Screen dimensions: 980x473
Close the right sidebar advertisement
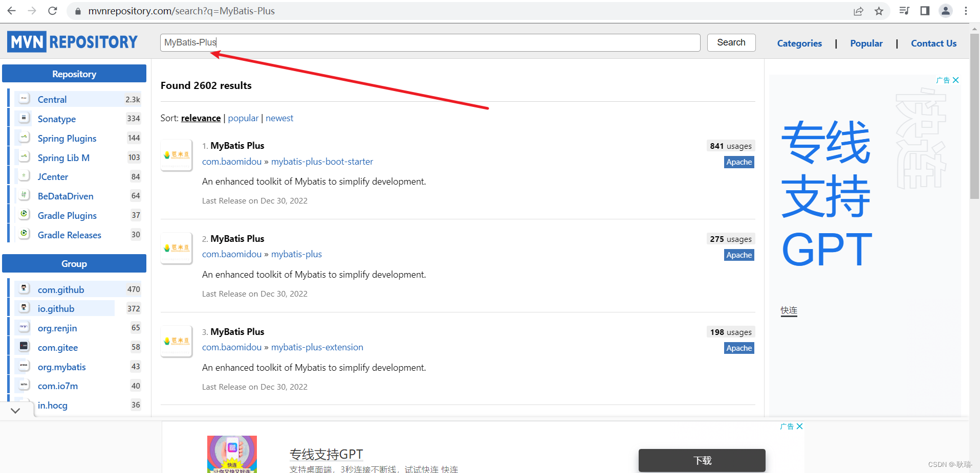(955, 80)
